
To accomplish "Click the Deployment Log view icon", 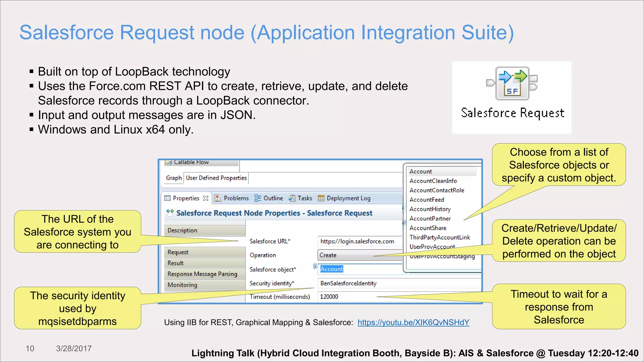I will [321, 198].
